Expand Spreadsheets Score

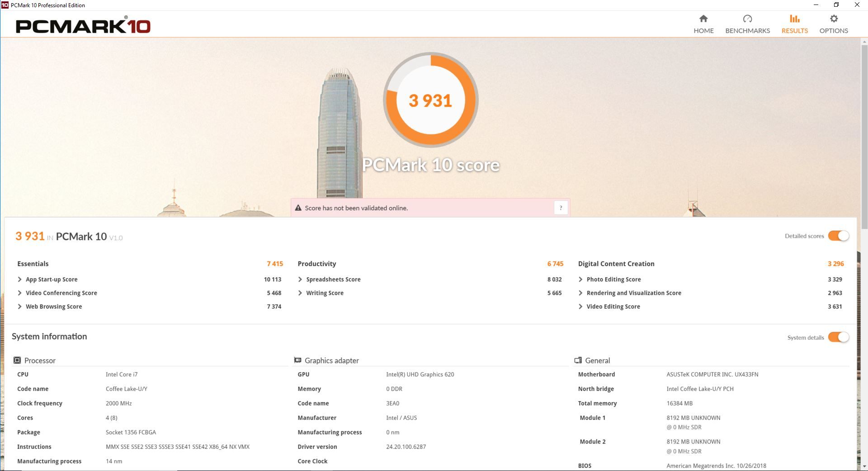click(x=300, y=279)
